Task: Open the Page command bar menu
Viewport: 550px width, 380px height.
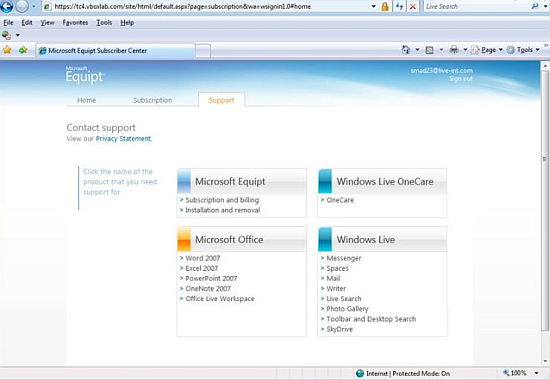Action: click(x=487, y=50)
